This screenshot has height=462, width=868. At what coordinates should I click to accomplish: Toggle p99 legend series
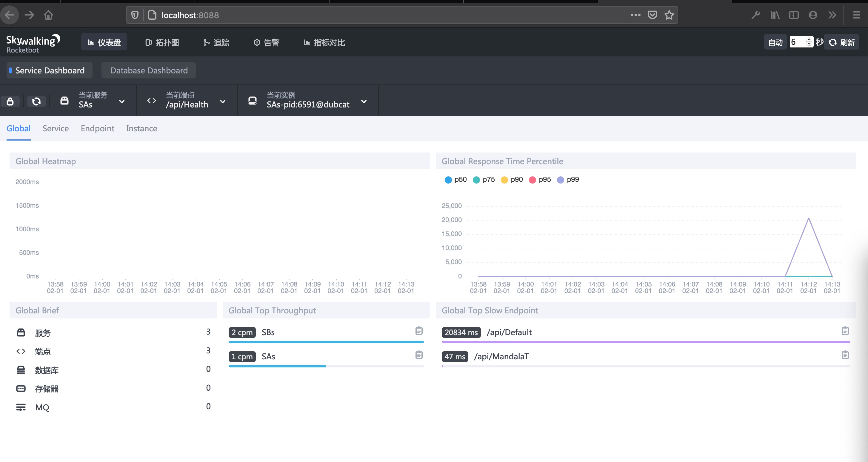pyautogui.click(x=568, y=180)
